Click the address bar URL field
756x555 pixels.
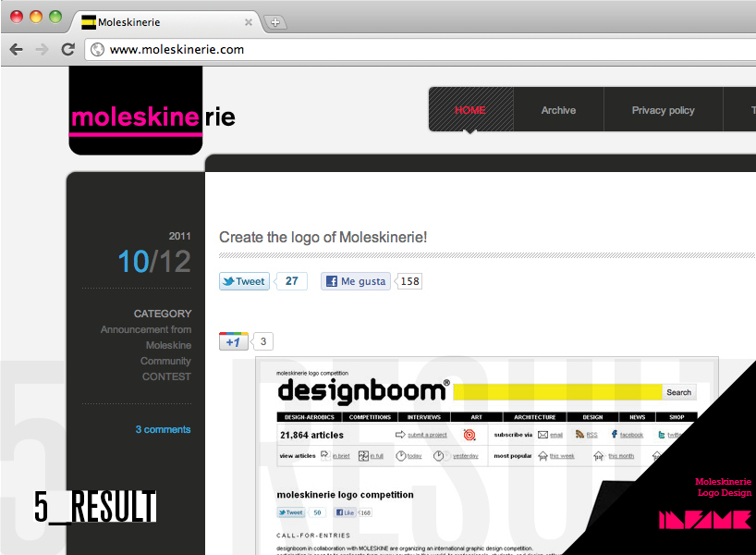[x=370, y=50]
